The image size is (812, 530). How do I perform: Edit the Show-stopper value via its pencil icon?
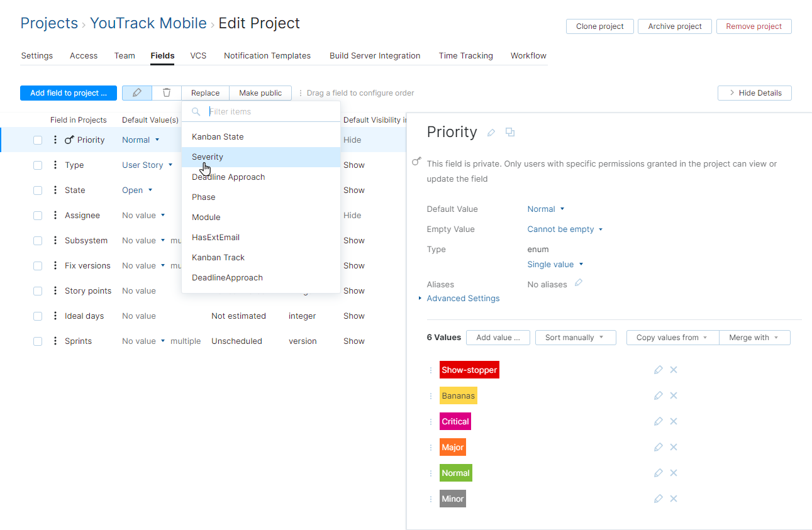pyautogui.click(x=658, y=370)
